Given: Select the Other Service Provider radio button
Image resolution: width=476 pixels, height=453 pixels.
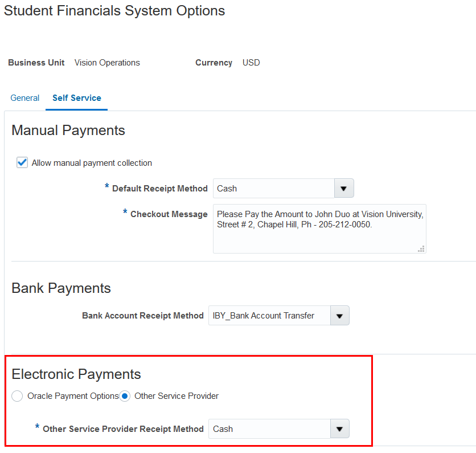Looking at the screenshot, I should coord(125,396).
